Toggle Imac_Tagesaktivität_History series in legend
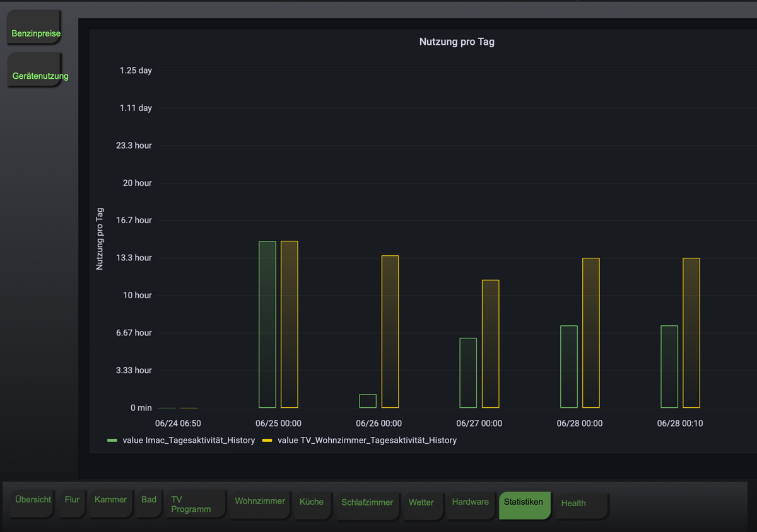 pyautogui.click(x=189, y=441)
